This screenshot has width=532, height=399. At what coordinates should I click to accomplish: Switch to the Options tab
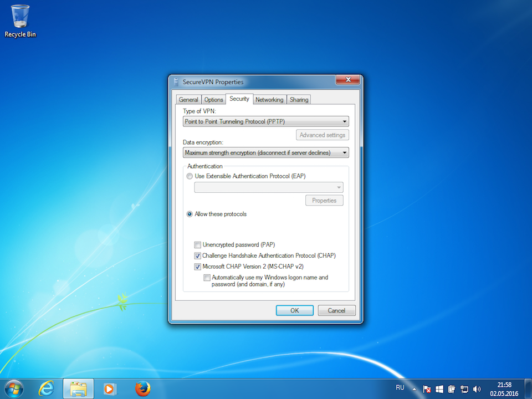point(214,99)
